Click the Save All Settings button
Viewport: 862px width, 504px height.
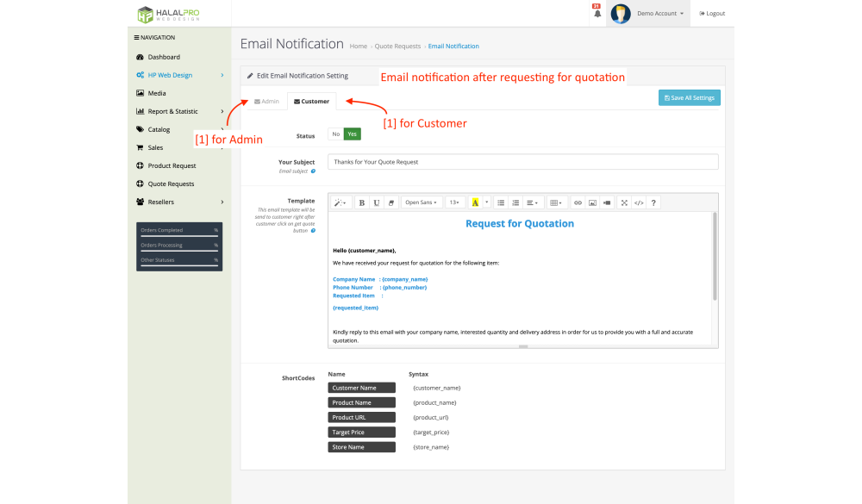click(x=689, y=98)
